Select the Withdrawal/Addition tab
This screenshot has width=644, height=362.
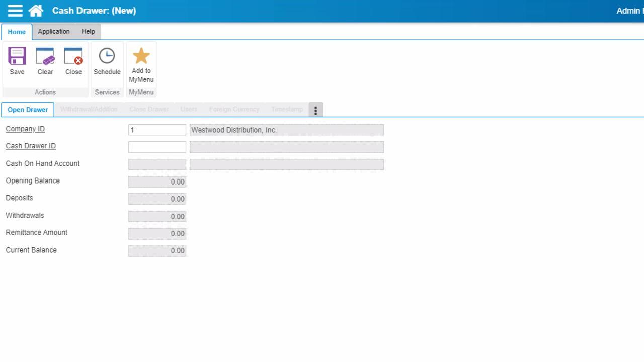[x=89, y=109]
